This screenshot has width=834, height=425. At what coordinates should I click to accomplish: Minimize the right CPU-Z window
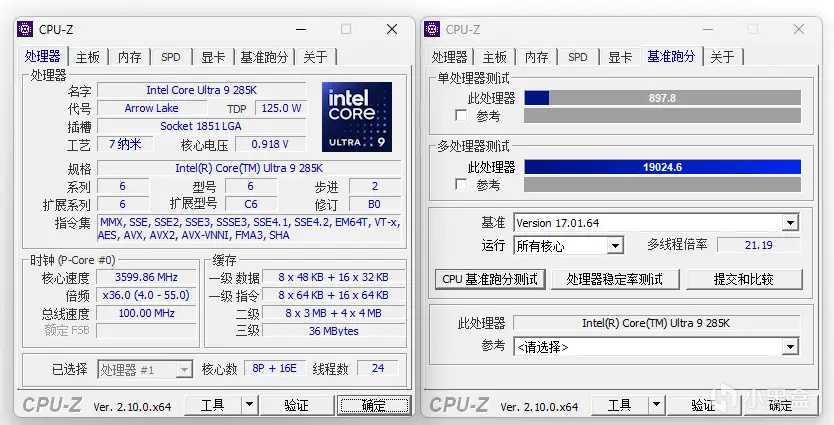(708, 29)
